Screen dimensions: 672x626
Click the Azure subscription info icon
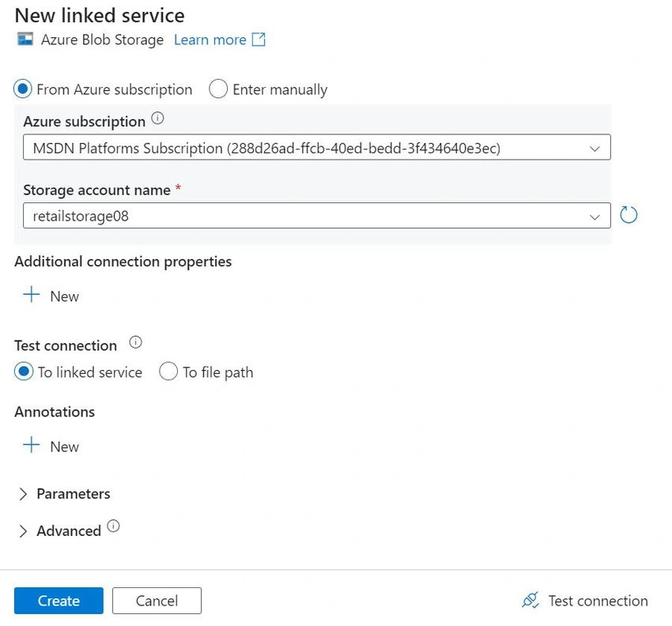click(x=157, y=118)
